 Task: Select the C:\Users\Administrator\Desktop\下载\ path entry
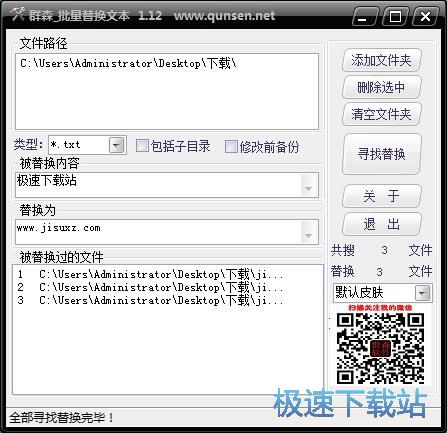[128, 63]
